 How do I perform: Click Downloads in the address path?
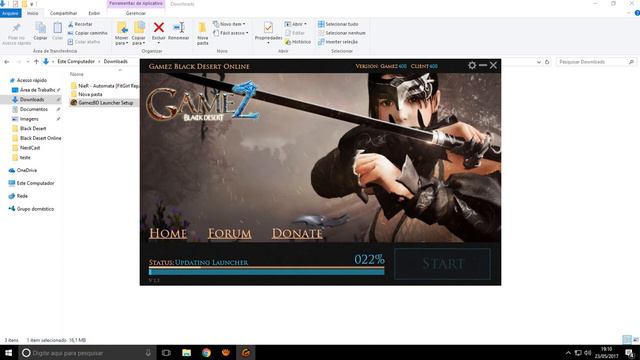(116, 62)
